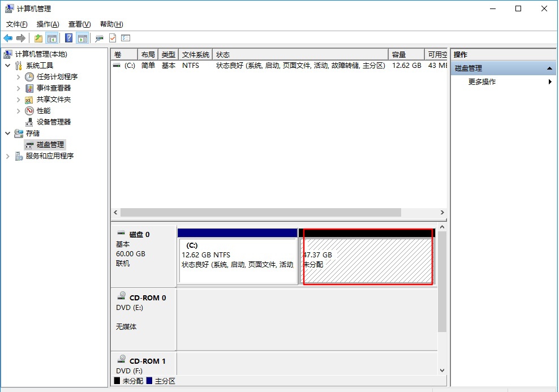Toggle the Show/Hide Console Tree icon

pos(52,38)
